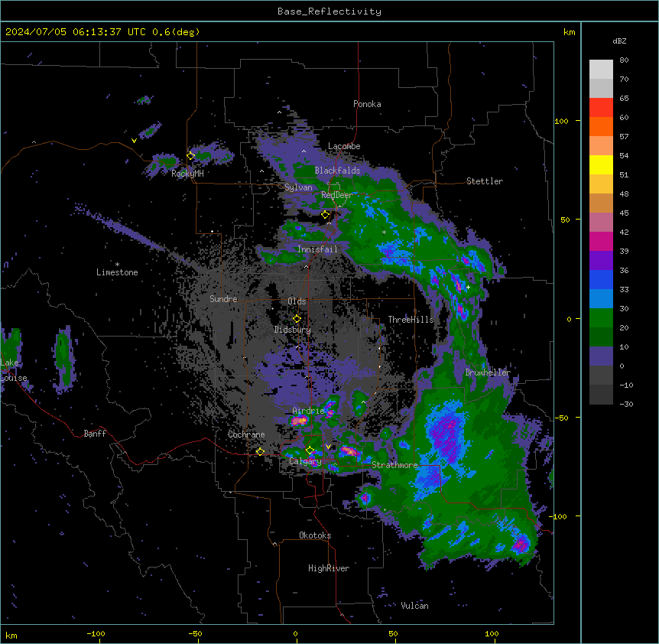659x644 pixels.
Task: Click the Sylvan label
Action: [298, 187]
